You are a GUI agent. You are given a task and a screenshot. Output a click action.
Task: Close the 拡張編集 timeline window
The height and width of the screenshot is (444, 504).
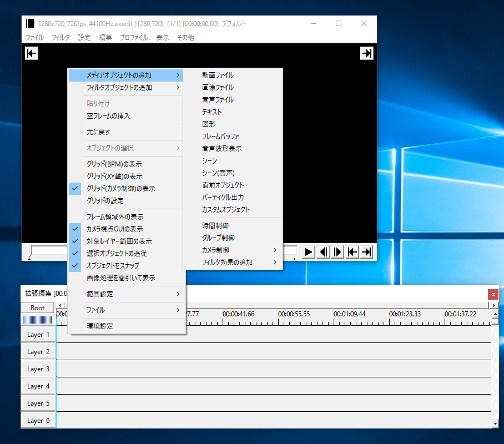tap(493, 294)
